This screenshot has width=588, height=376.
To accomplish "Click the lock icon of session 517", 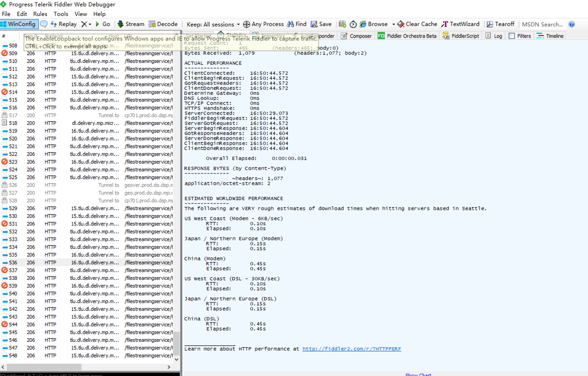I will (x=4, y=115).
